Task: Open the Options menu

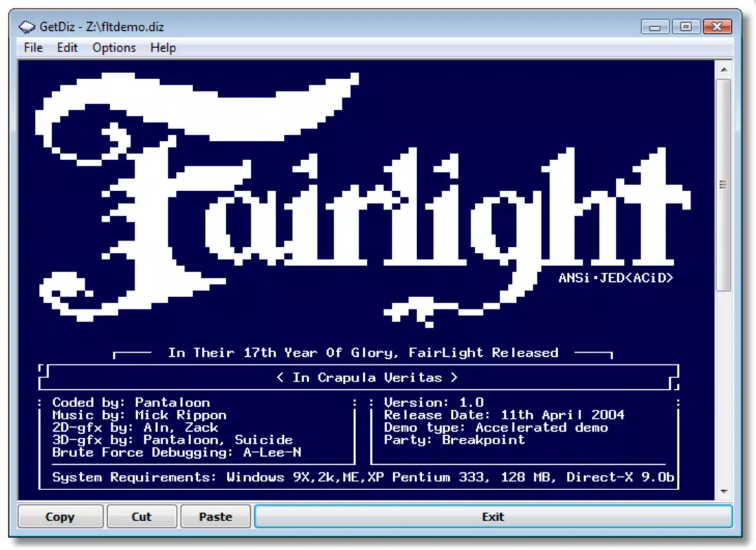Action: tap(114, 47)
